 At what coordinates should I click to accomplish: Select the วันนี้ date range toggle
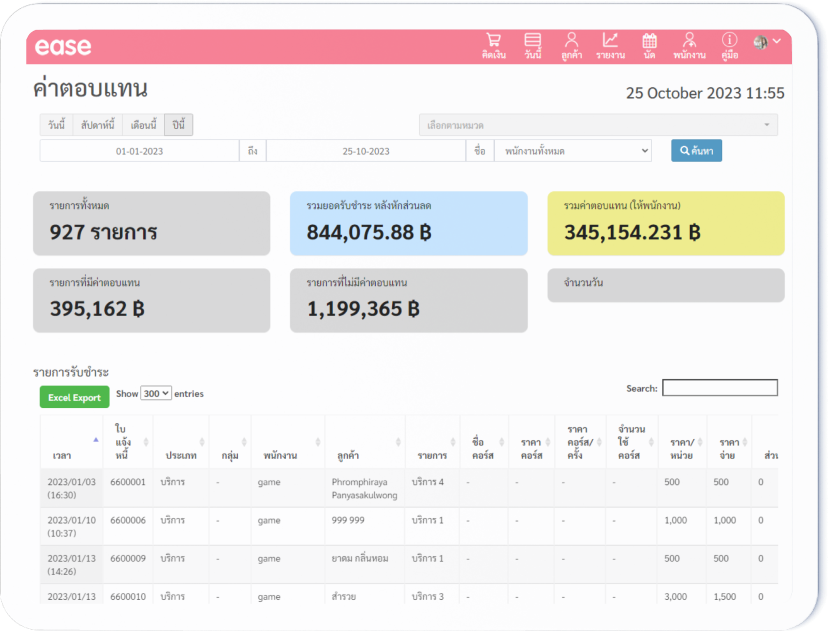pyautogui.click(x=56, y=125)
